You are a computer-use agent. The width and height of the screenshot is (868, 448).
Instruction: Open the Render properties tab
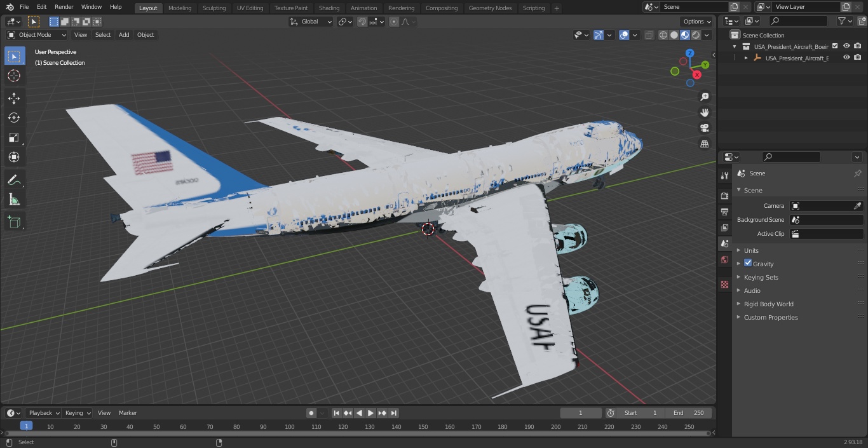[724, 196]
